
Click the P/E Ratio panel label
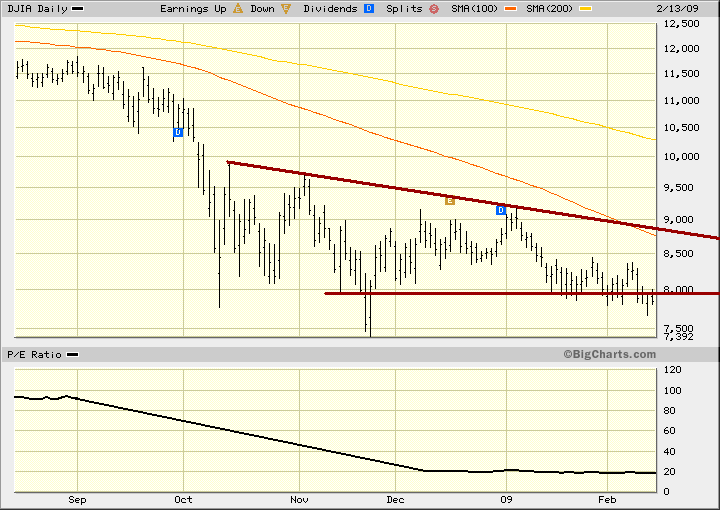coord(34,355)
